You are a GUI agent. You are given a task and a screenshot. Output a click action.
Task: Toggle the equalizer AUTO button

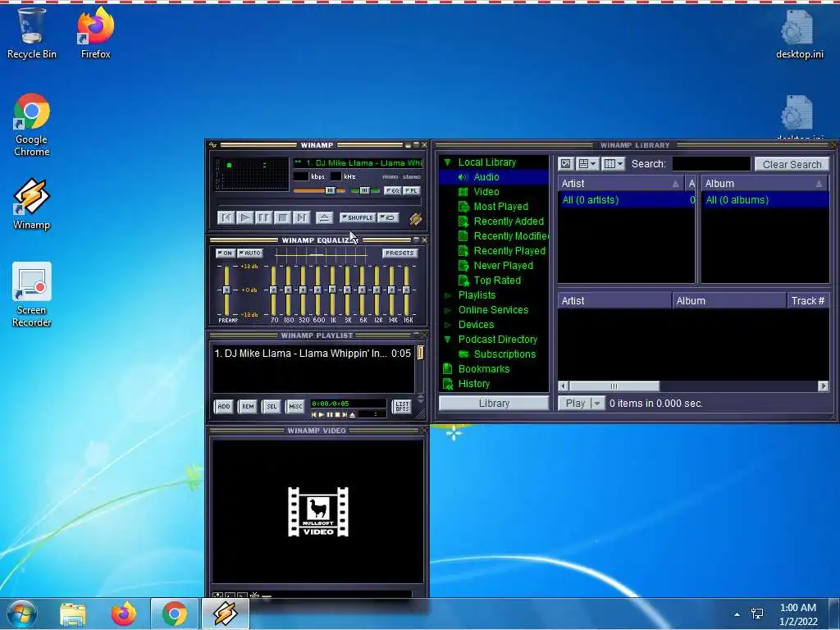(x=249, y=253)
